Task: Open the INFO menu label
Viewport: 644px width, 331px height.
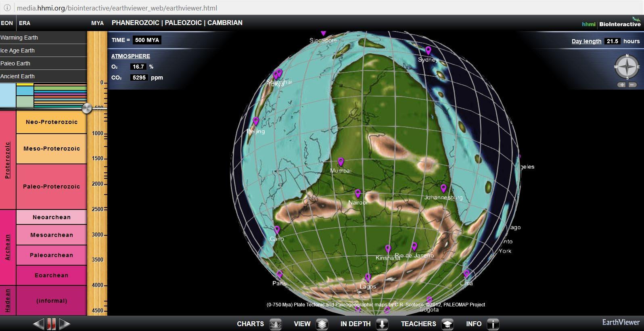Action: 474,324
